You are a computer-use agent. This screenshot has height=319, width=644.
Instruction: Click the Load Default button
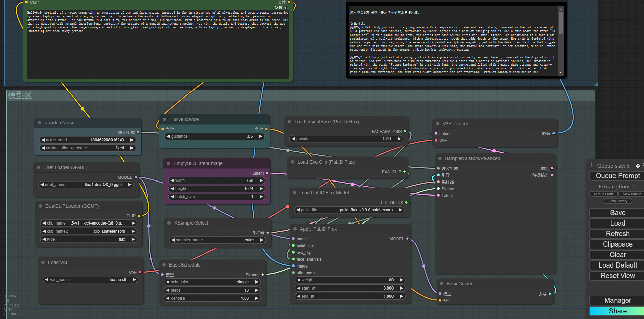618,265
